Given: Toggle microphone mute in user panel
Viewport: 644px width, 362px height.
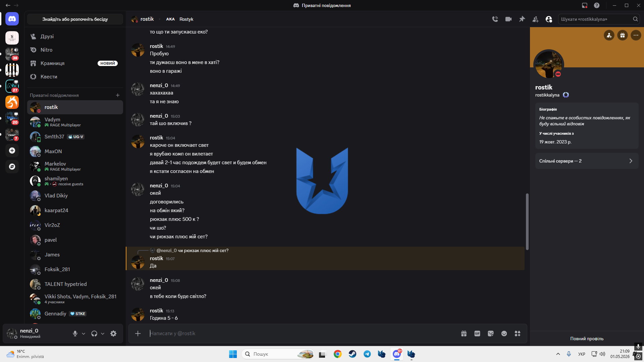Looking at the screenshot, I should (x=75, y=334).
